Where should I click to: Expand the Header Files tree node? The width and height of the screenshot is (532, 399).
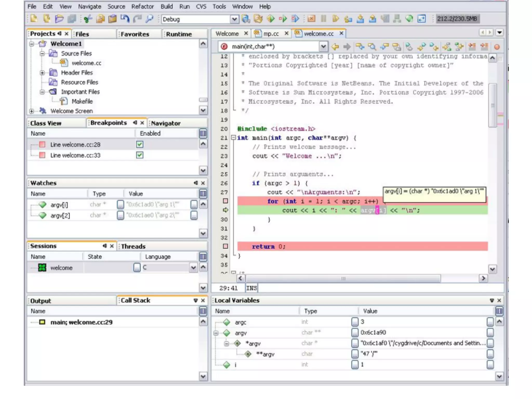coord(42,73)
